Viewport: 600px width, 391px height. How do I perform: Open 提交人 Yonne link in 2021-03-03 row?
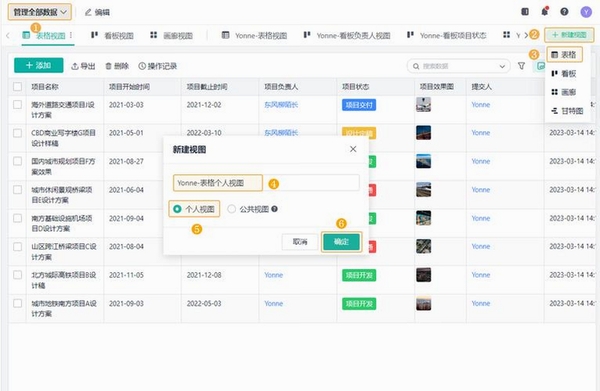point(481,104)
